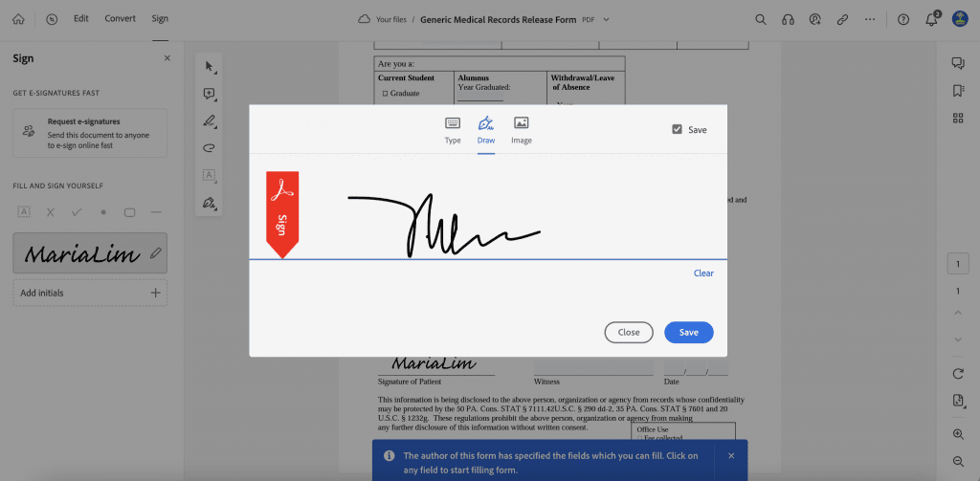Choose the selection arrow tool
The width and height of the screenshot is (980, 481).
tap(210, 67)
